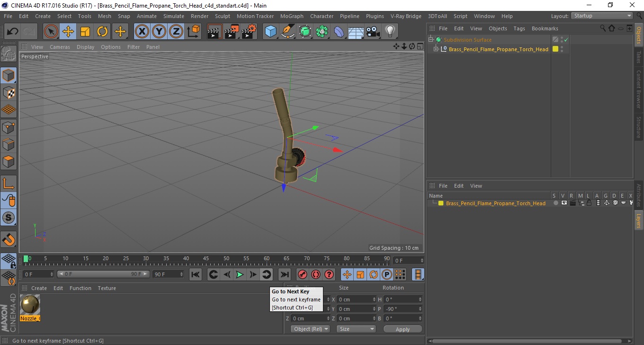The width and height of the screenshot is (644, 345).
Task: Apply the coordinate values
Action: pyautogui.click(x=403, y=329)
